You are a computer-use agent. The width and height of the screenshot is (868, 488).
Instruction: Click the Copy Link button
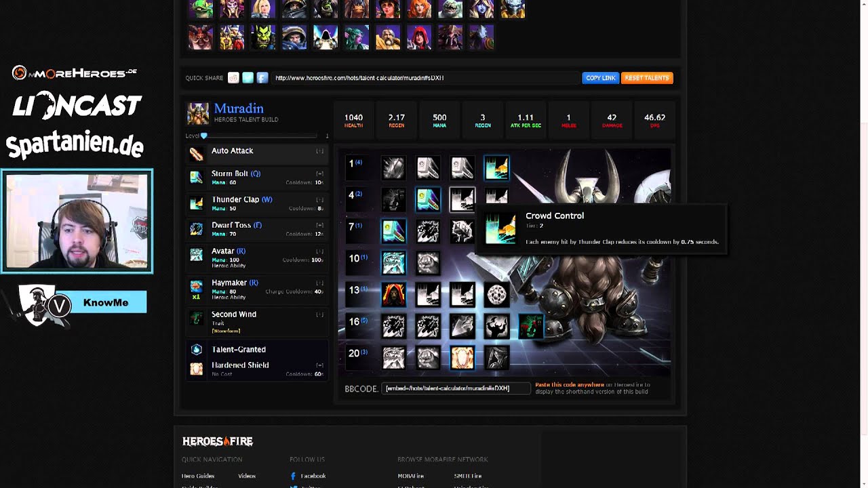(600, 78)
